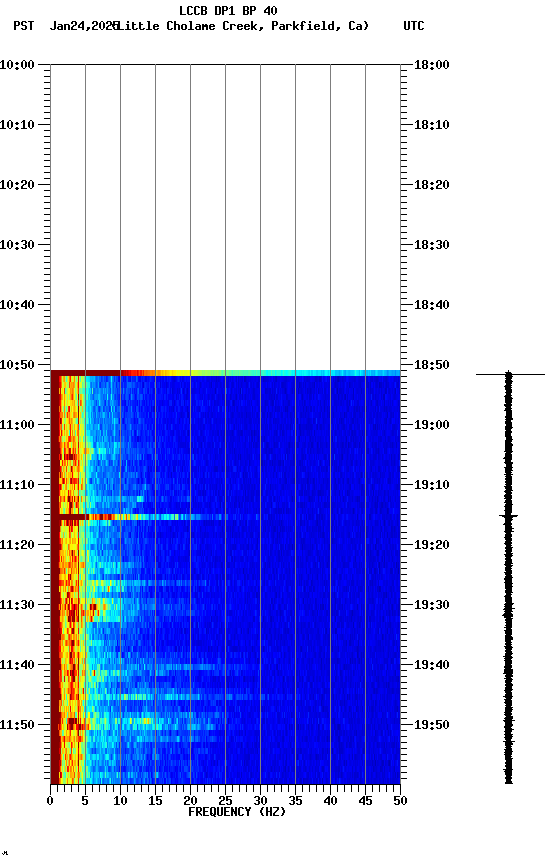Image resolution: width=552 pixels, height=864 pixels.
Task: Click the 18:10 UTC time label
Action: [x=432, y=125]
